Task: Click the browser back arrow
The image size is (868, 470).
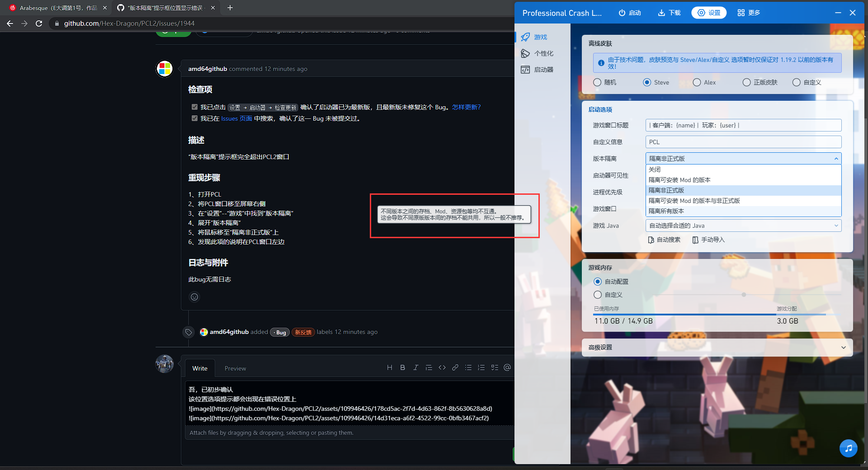Action: 10,23
